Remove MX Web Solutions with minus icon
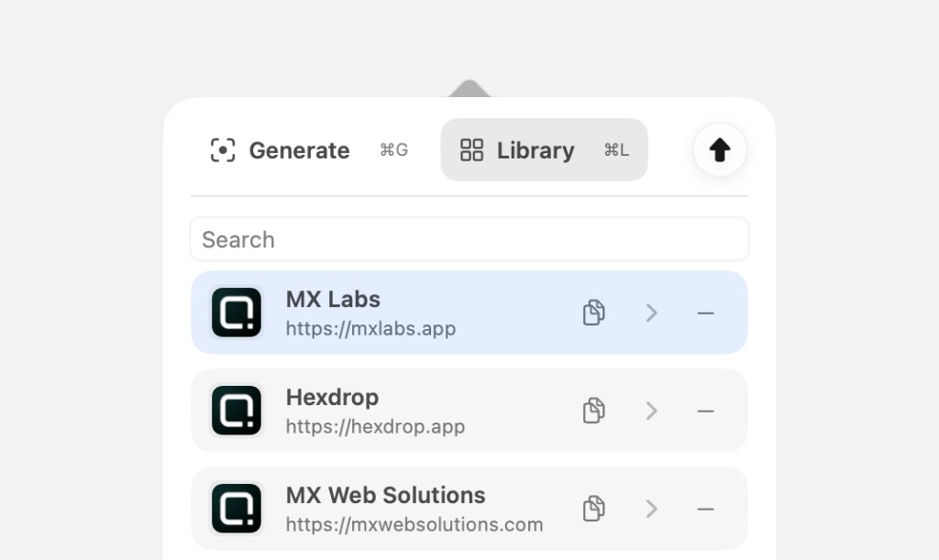The width and height of the screenshot is (939, 560). pyautogui.click(x=705, y=510)
